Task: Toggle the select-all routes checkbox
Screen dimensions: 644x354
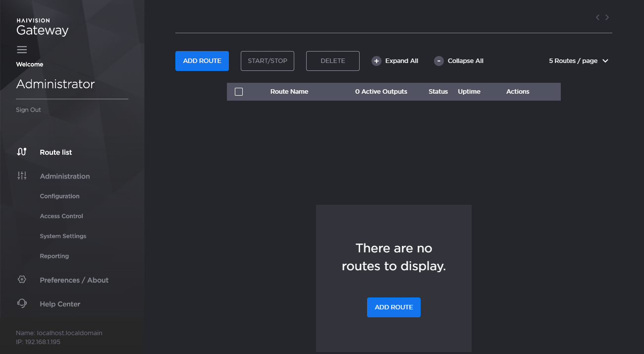Action: click(240, 91)
